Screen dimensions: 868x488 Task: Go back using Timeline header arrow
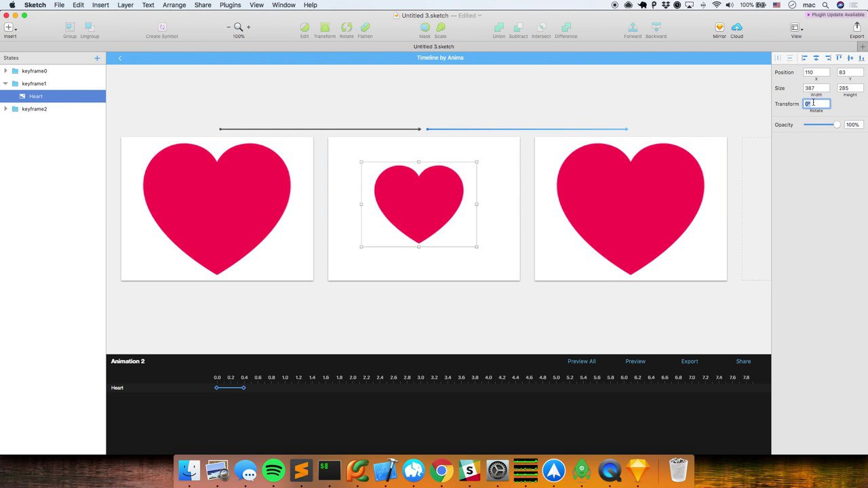pos(120,58)
